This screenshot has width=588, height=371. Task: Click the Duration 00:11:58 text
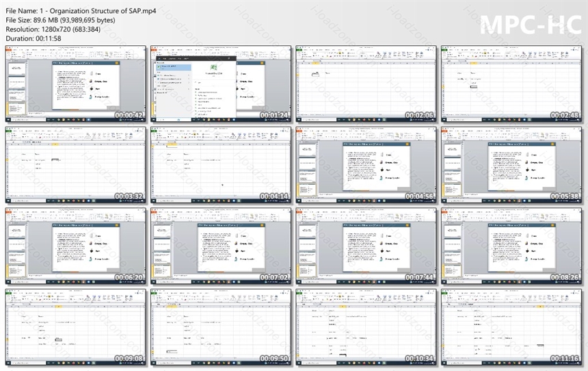click(34, 38)
